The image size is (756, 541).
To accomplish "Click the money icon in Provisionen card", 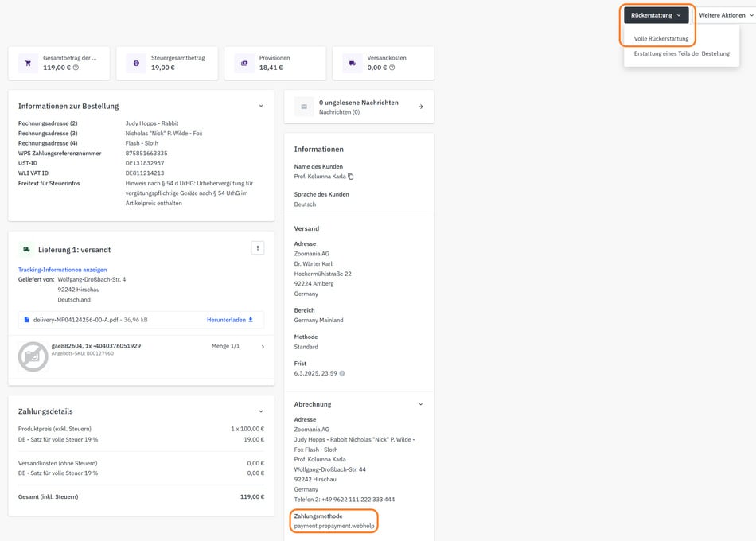I will (244, 63).
